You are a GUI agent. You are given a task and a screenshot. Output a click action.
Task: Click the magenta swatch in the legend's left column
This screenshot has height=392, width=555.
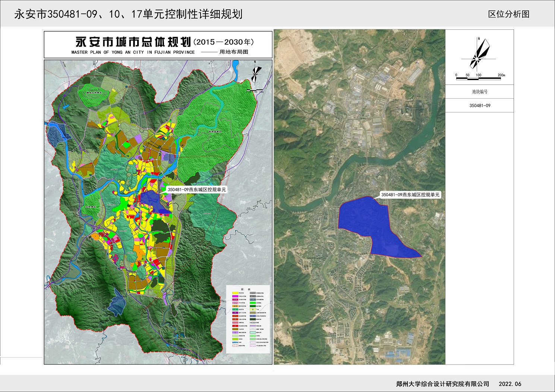pyautogui.click(x=235, y=296)
